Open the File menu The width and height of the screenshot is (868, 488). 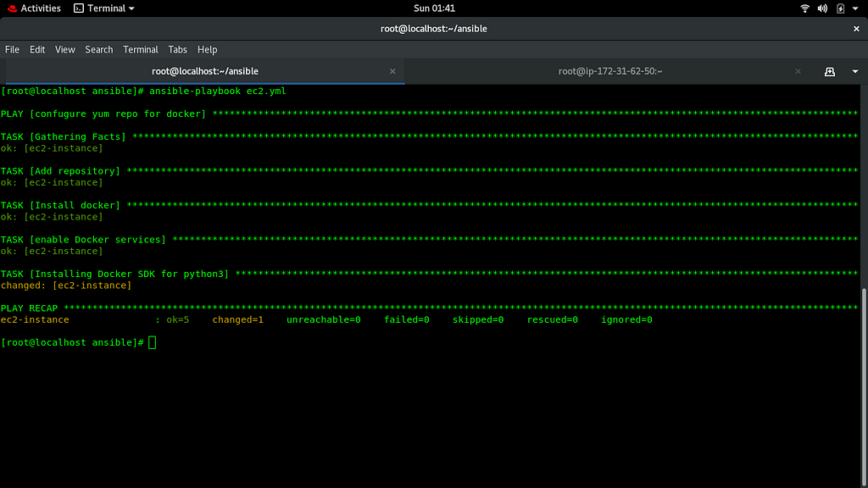[12, 50]
